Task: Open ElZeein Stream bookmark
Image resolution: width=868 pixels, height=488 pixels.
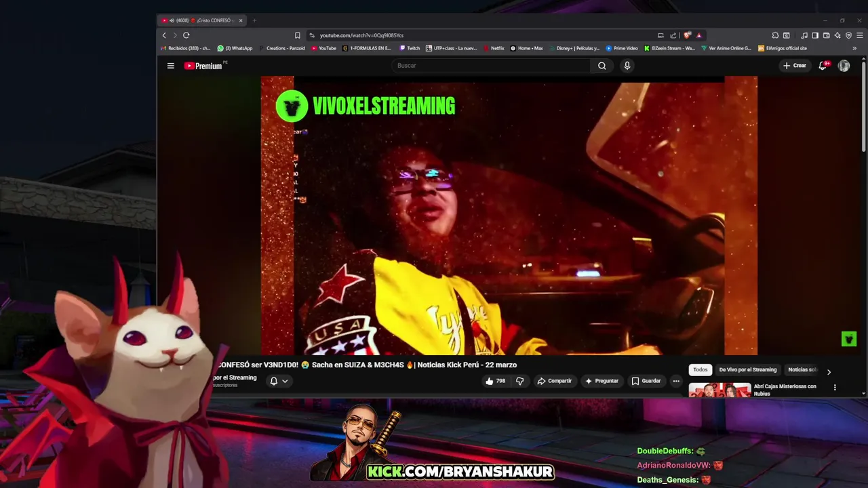Action: (x=669, y=48)
